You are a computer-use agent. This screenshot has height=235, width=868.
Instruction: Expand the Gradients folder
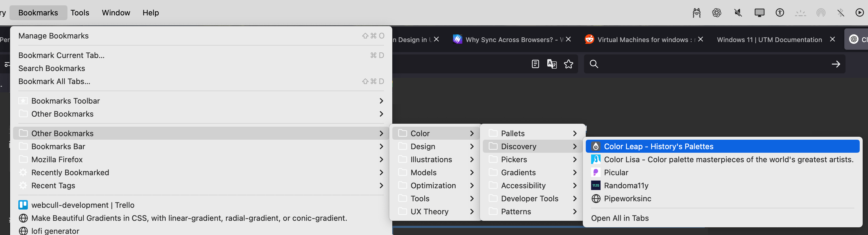[533, 173]
